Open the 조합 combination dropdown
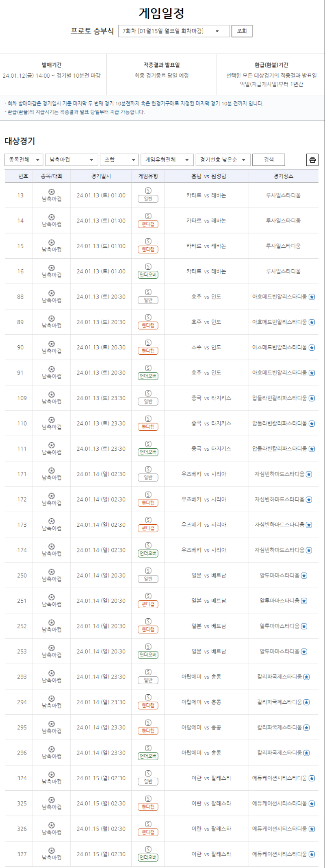 [119, 160]
